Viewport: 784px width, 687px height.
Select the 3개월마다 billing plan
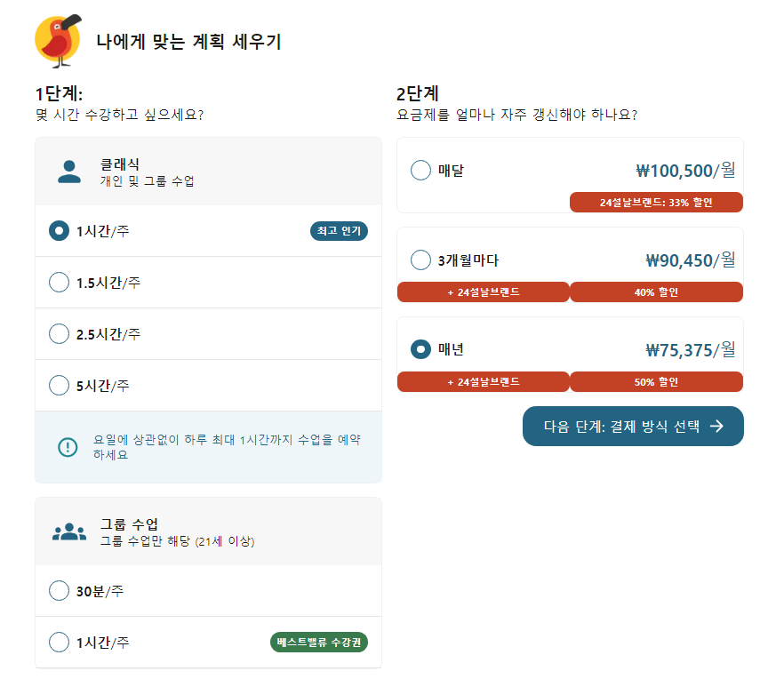coord(420,260)
